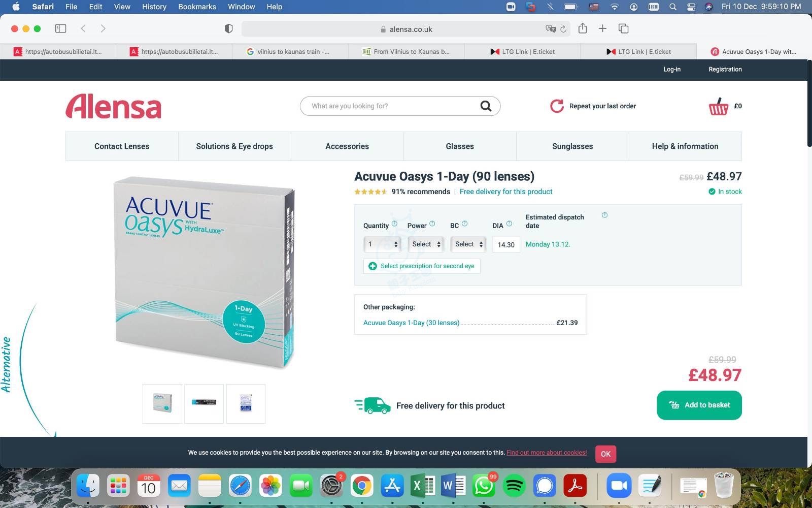Switch to From Vilnius to Kaunas tab
812x508 pixels.
[x=406, y=51]
